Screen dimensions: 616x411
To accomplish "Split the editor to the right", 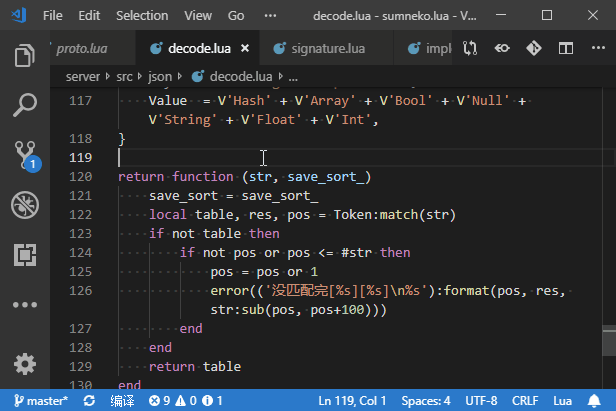I will coord(566,48).
